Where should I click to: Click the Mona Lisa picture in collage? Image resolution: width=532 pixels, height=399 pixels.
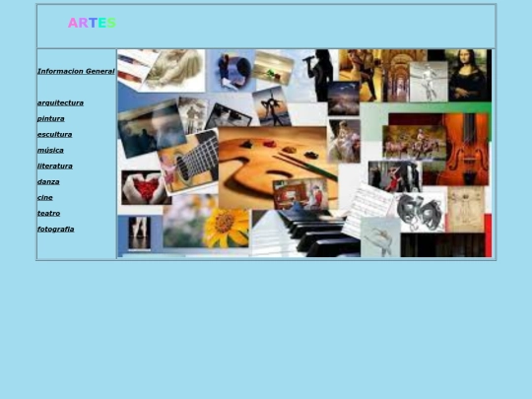point(469,75)
